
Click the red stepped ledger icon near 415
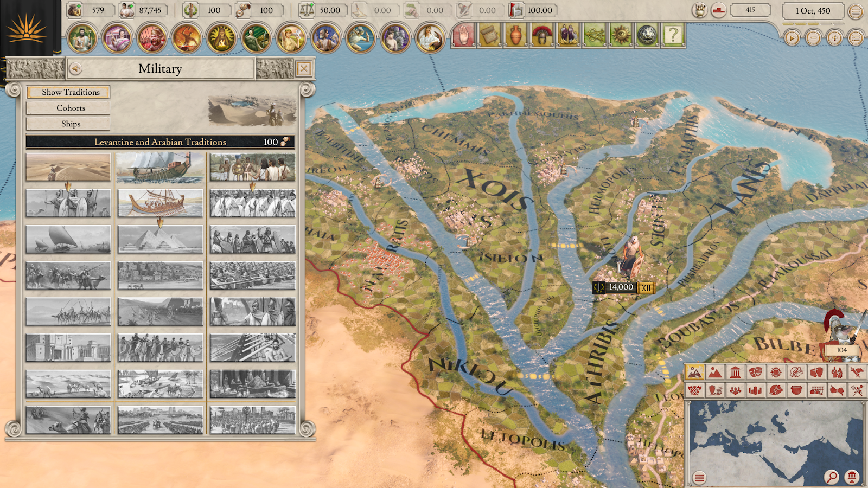coord(718,10)
